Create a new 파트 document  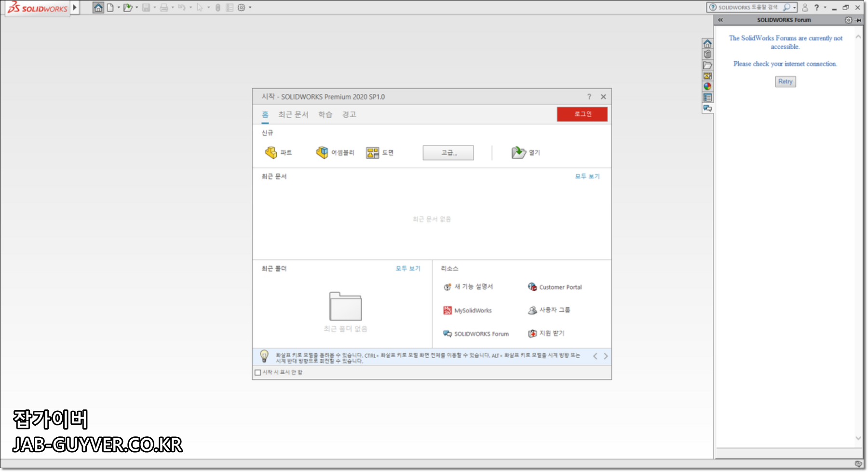coord(278,153)
